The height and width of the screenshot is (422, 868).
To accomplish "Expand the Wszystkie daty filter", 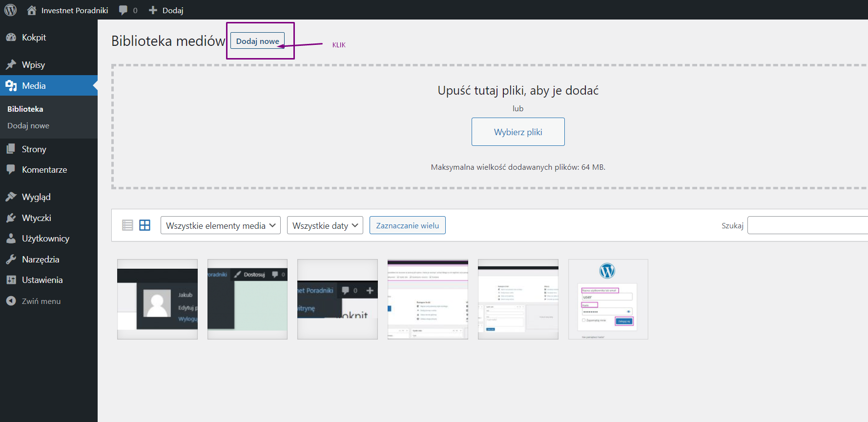I will pyautogui.click(x=325, y=225).
